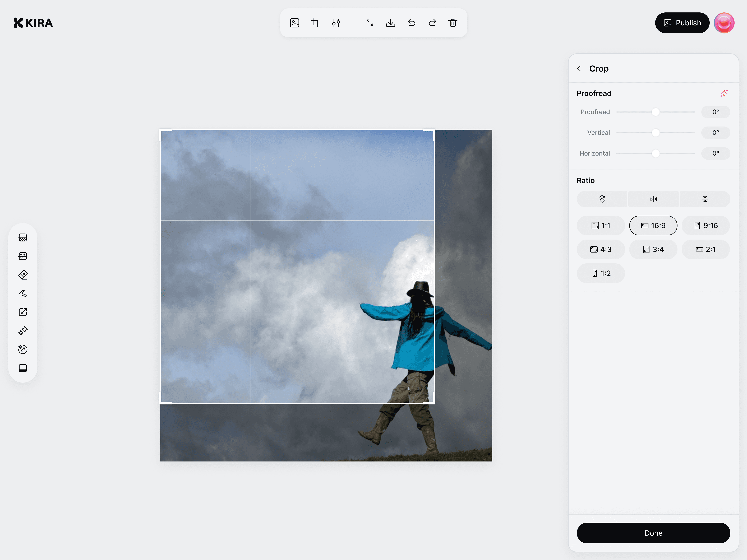Screen dimensions: 747x560
Task: Click the Publish button
Action: click(x=682, y=23)
